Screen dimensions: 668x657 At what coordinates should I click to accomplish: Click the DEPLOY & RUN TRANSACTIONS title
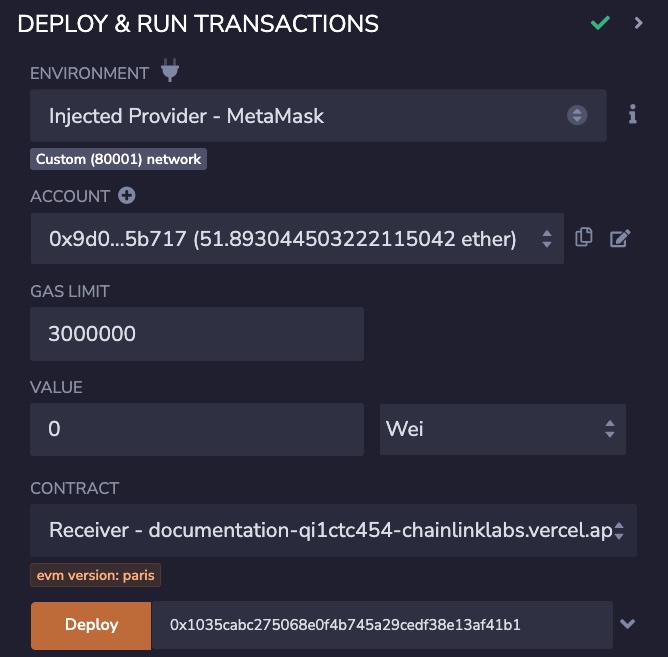pyautogui.click(x=198, y=24)
